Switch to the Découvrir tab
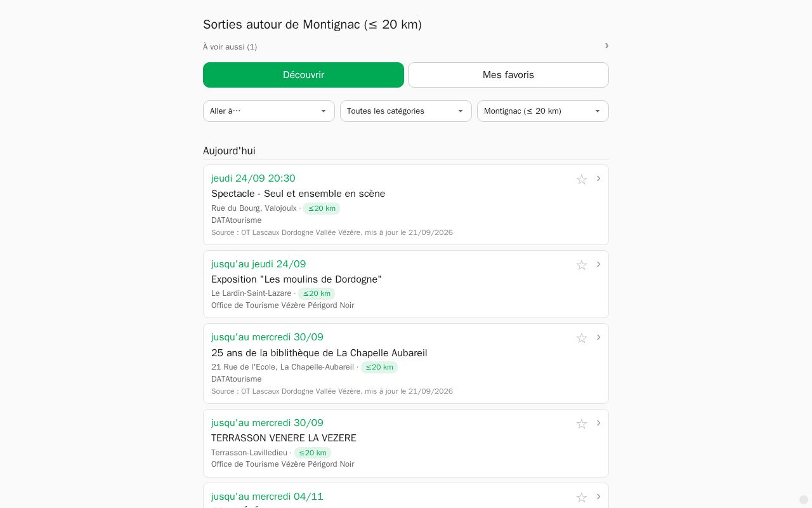Screen dimensions: 812x508 [x=303, y=75]
